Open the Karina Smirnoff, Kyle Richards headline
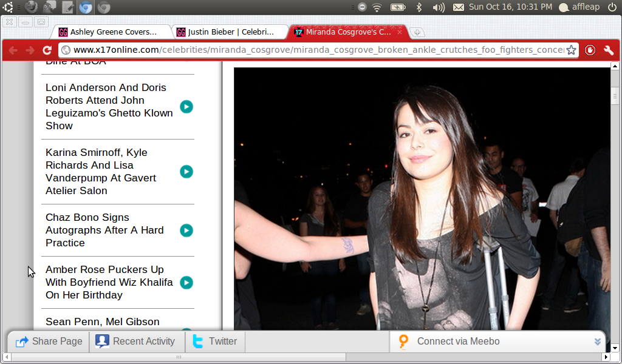This screenshot has width=622, height=364. (x=101, y=172)
